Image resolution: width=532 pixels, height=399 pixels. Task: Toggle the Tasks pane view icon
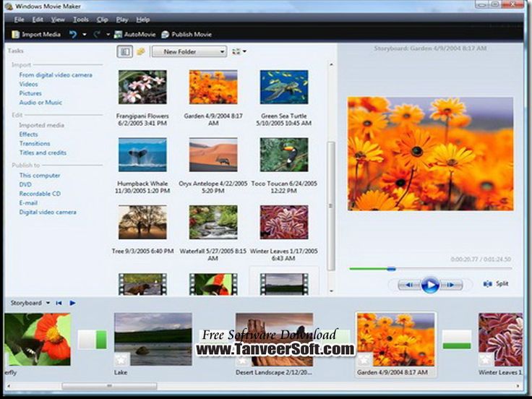(125, 51)
